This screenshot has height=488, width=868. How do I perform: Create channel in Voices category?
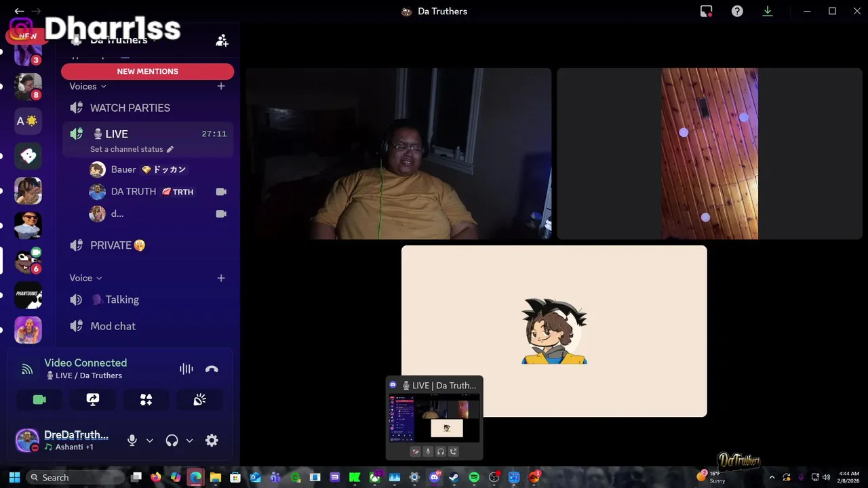point(221,86)
